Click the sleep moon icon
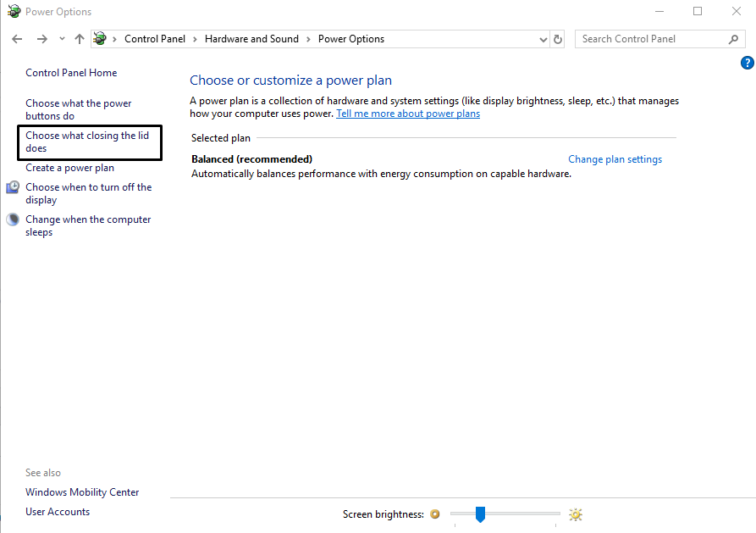The width and height of the screenshot is (756, 533). pos(13,219)
